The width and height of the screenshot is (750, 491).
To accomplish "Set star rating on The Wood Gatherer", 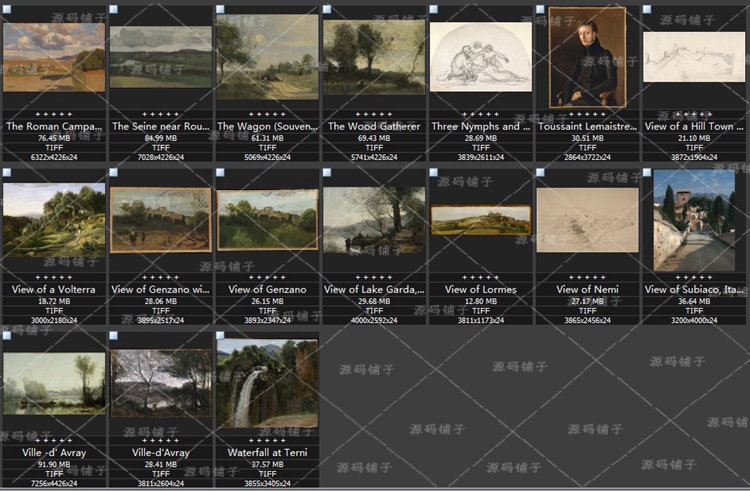I will coord(374,114).
